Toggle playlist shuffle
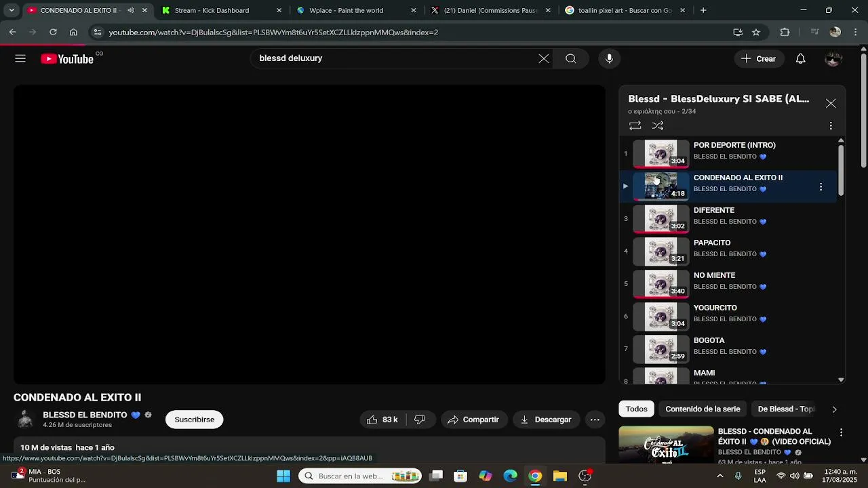This screenshot has width=868, height=488. (658, 125)
